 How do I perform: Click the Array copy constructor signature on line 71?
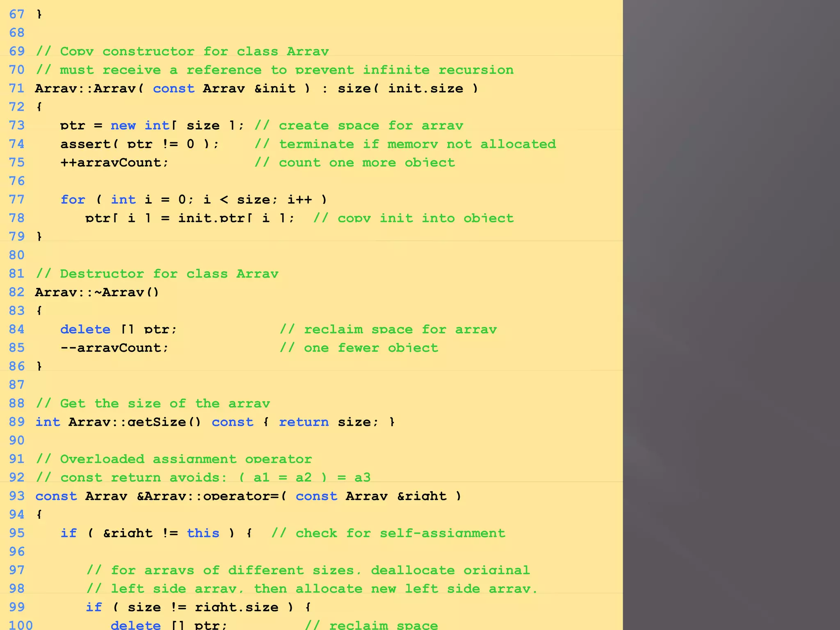tap(256, 88)
